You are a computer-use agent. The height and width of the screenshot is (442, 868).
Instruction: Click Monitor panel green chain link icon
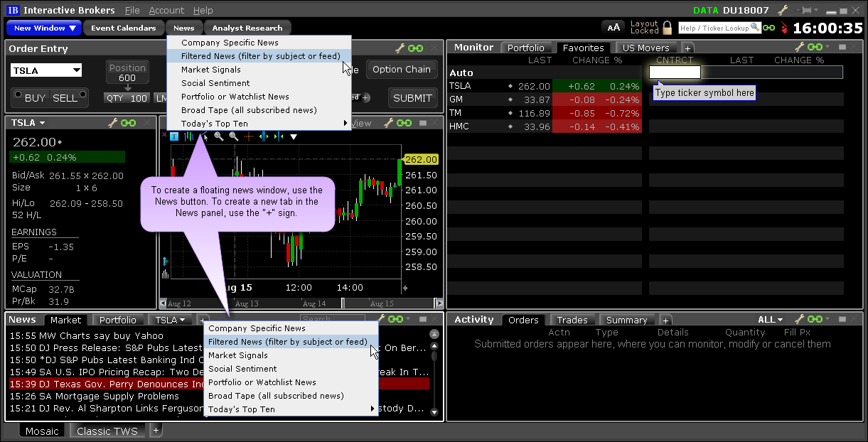814,47
